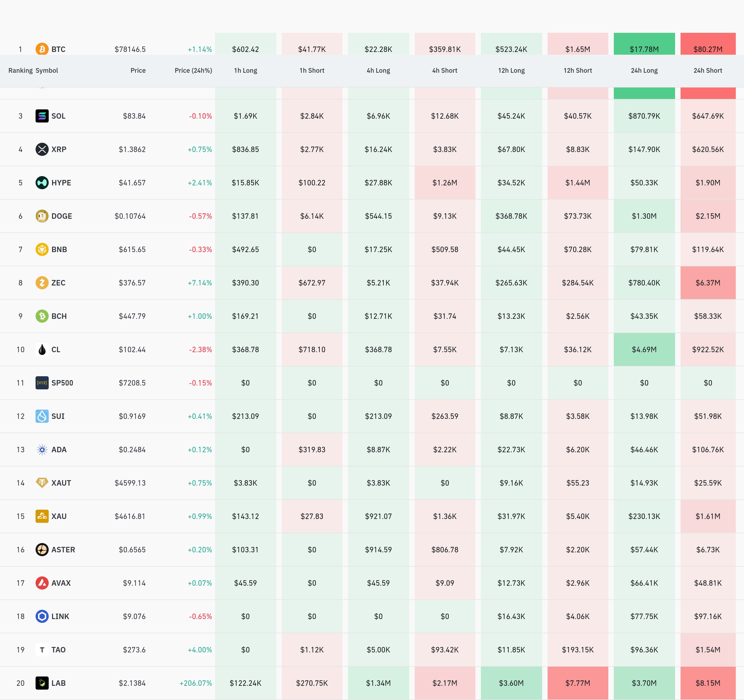Click XAUT price $4599.13
This screenshot has height=700, width=744.
130,483
